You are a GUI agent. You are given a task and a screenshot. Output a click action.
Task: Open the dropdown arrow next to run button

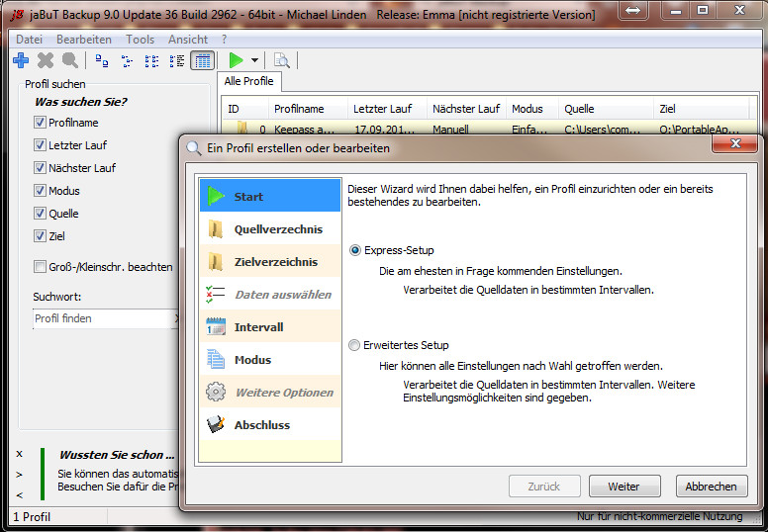(x=254, y=61)
